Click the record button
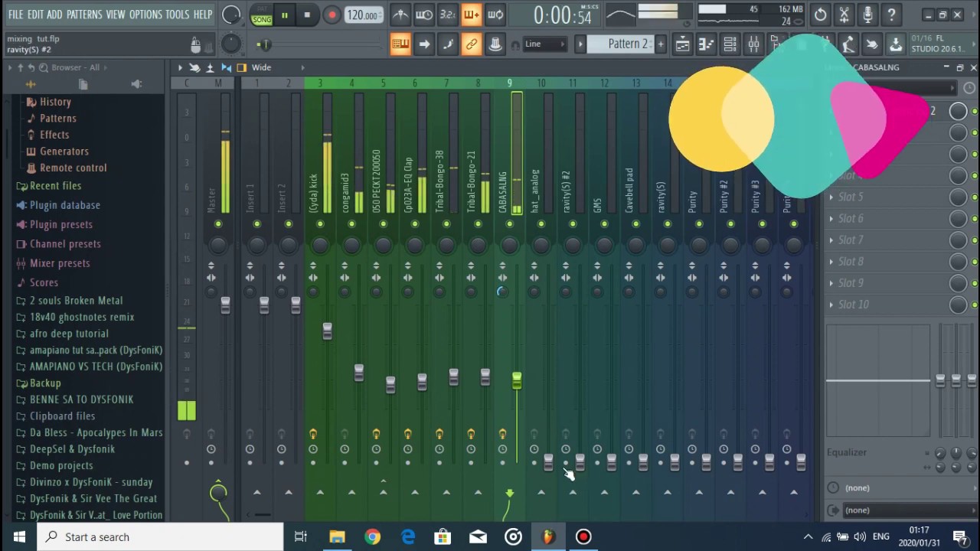This screenshot has width=980, height=551. pos(332,15)
